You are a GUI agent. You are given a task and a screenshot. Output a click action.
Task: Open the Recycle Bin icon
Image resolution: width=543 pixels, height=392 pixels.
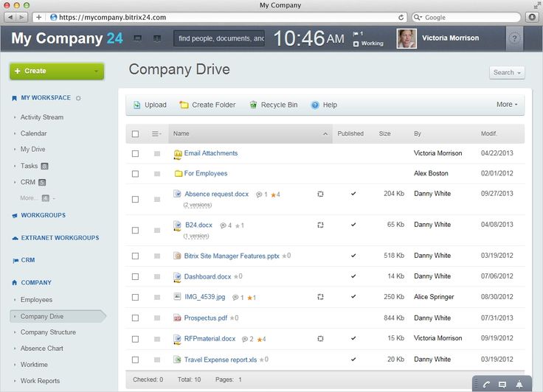(x=253, y=105)
